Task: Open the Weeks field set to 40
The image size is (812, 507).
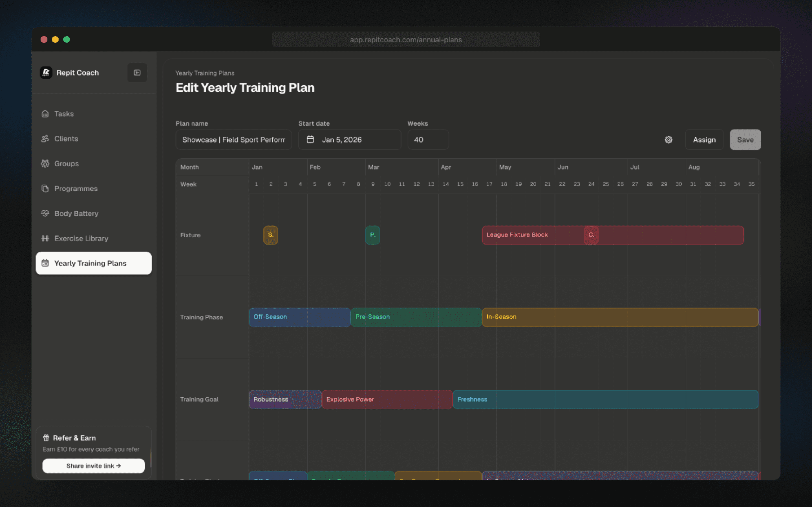Action: pos(428,139)
